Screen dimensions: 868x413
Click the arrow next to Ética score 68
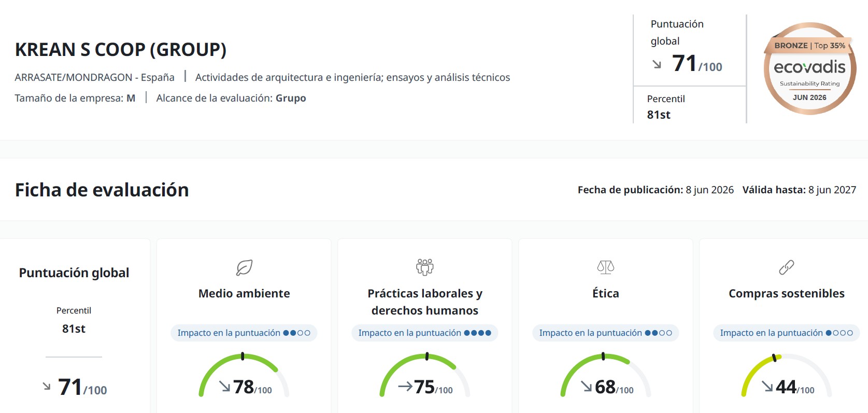pyautogui.click(x=586, y=386)
